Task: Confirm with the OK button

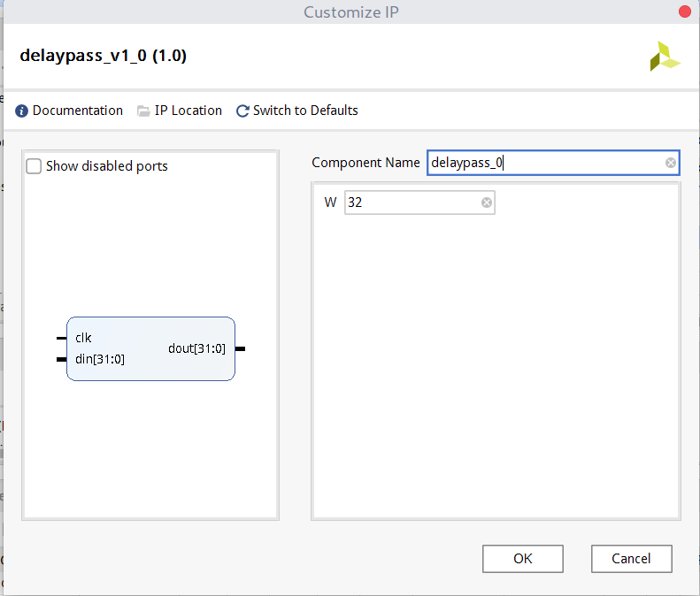Action: click(x=523, y=559)
